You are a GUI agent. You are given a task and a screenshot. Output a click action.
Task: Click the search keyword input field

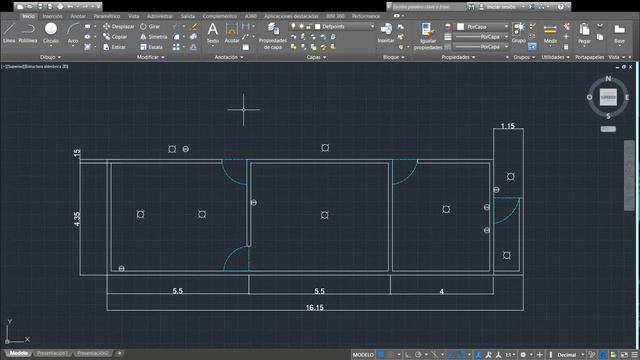[x=428, y=7]
